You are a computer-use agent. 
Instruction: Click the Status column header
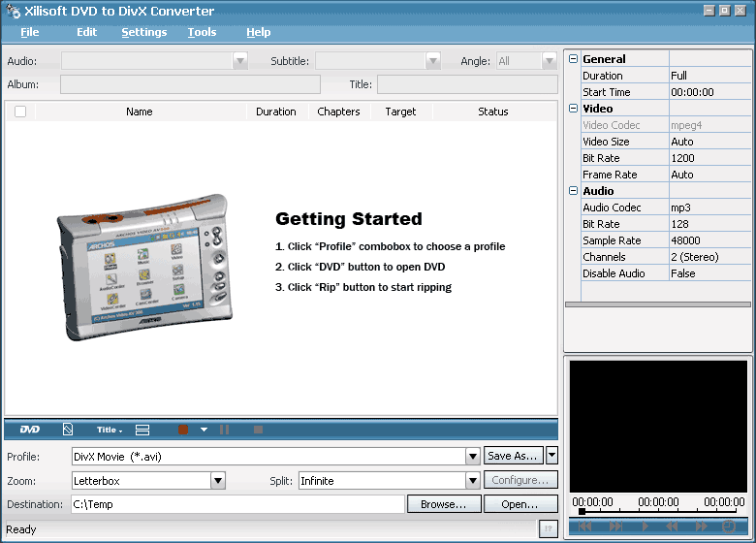click(493, 112)
